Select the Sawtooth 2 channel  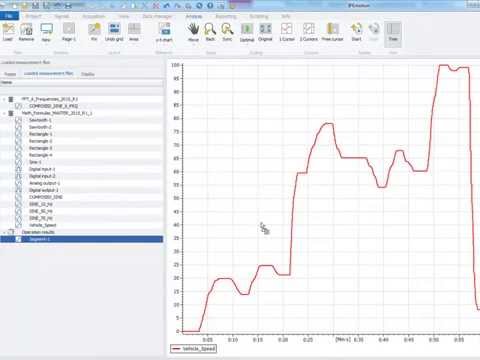(x=40, y=127)
